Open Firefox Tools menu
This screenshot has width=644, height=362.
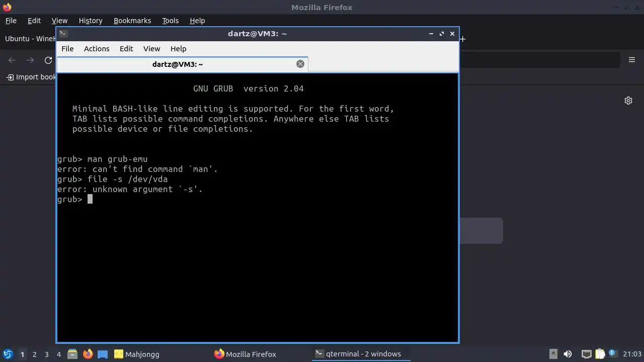[170, 21]
